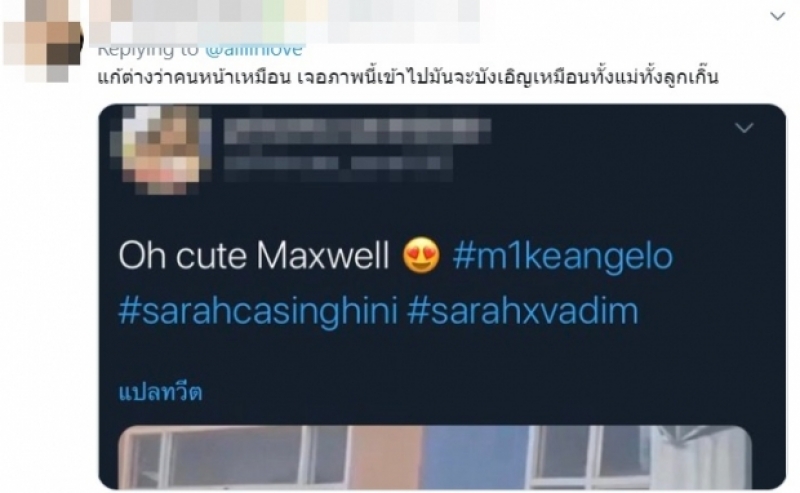Screen dimensions: 800x493
Task: Expand the quoted tweet's chevron menu
Action: [x=744, y=128]
